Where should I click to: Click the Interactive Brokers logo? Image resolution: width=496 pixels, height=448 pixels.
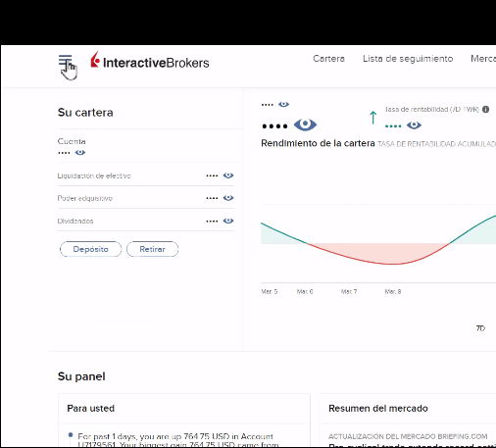tap(150, 61)
